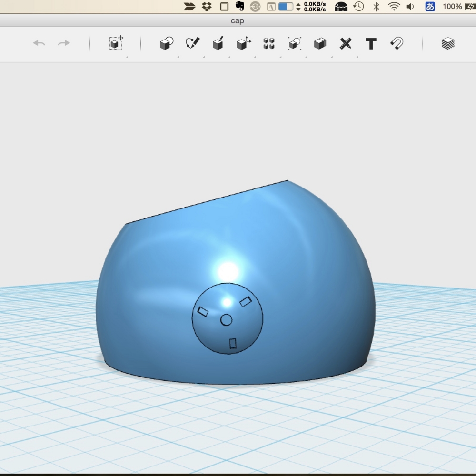Open the Modify tool with axis arrows
Screen dimensions: 476x476
click(243, 43)
